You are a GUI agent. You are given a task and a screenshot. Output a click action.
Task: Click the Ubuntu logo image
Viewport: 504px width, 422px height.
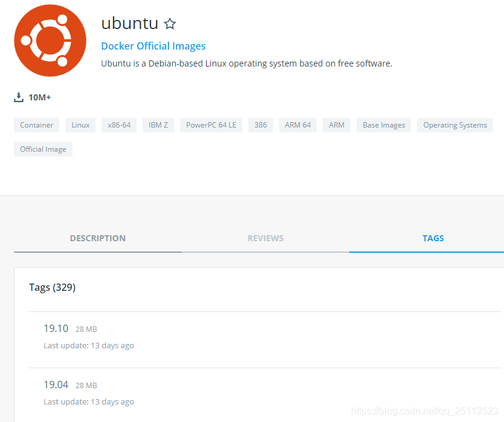50,41
